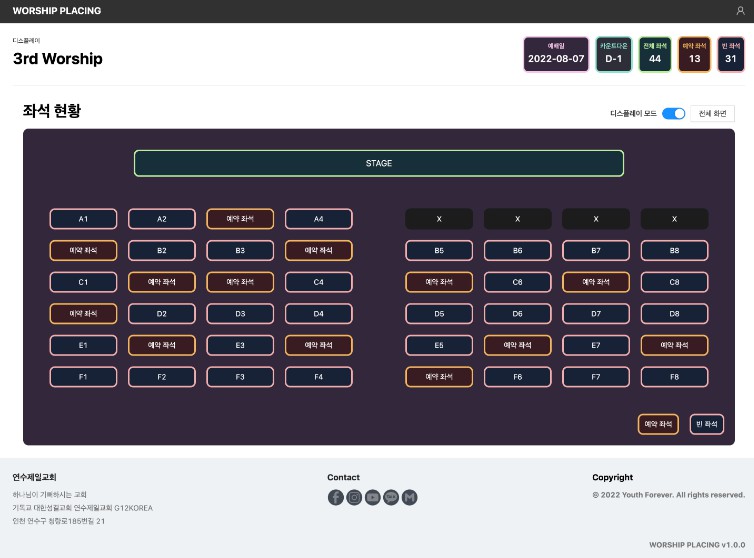Select seat B3
The height and width of the screenshot is (558, 754).
pyautogui.click(x=240, y=251)
